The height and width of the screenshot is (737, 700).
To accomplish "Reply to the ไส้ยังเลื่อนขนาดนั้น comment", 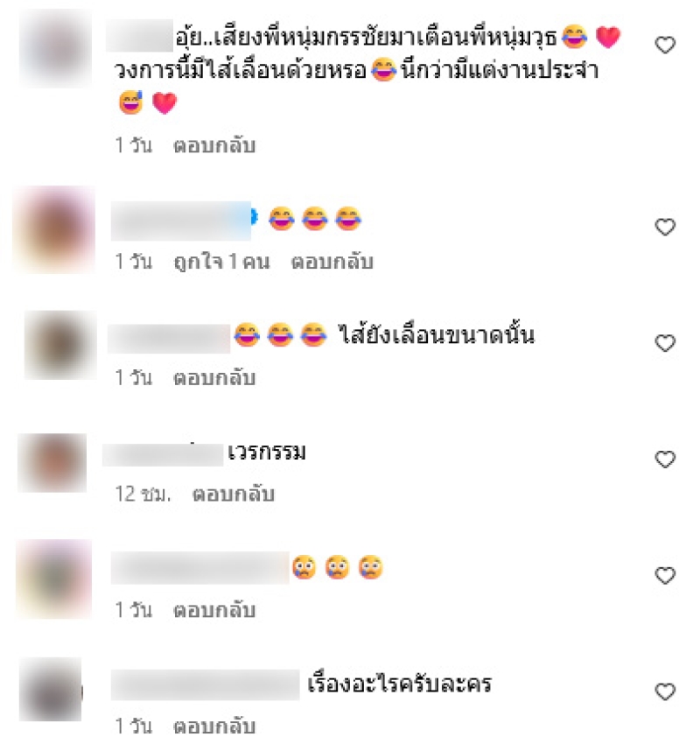I will coord(214,378).
